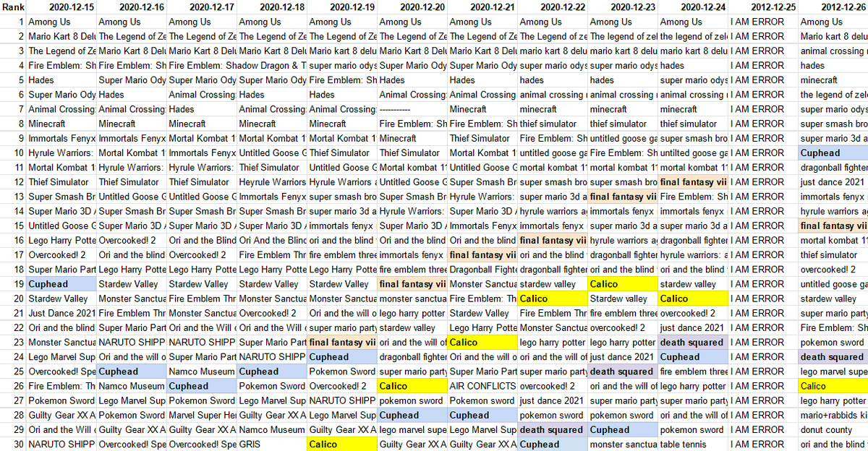Screen dimensions: 868x451
Task: Select death squared in 2020-12-23 column
Action: pyautogui.click(x=623, y=371)
